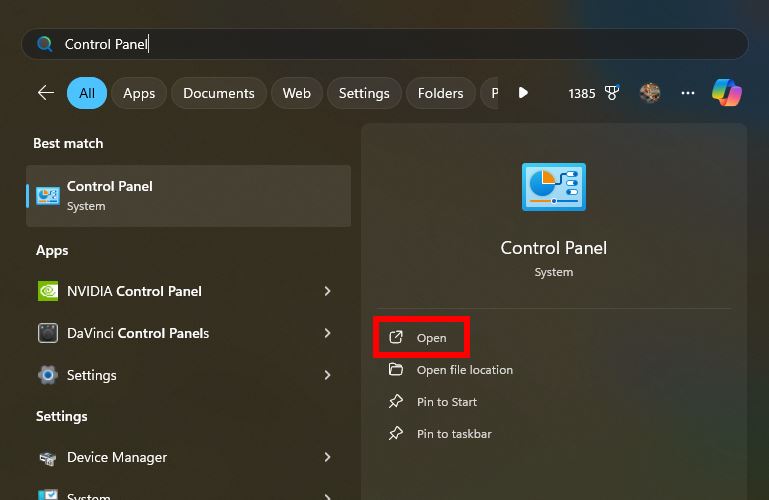This screenshot has width=769, height=500.
Task: Click the search magnifier icon
Action: (x=45, y=44)
